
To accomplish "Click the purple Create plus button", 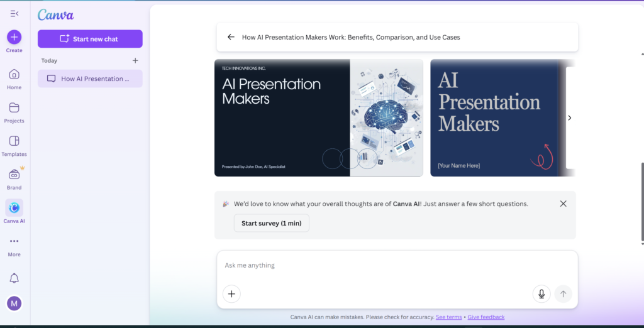I will [x=14, y=37].
